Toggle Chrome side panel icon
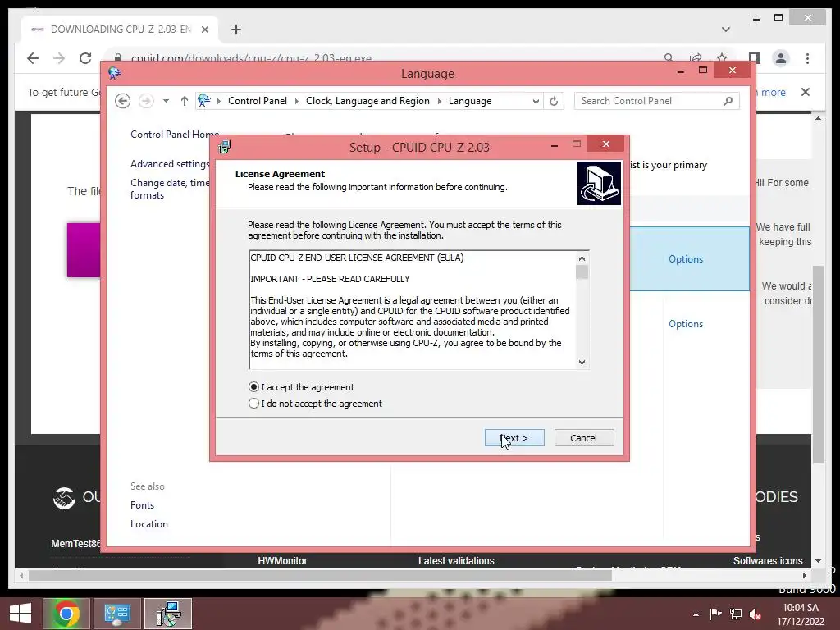The height and width of the screenshot is (630, 840). (755, 58)
